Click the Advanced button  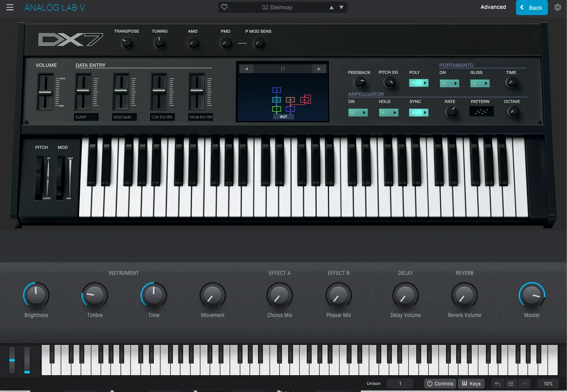pyautogui.click(x=493, y=7)
